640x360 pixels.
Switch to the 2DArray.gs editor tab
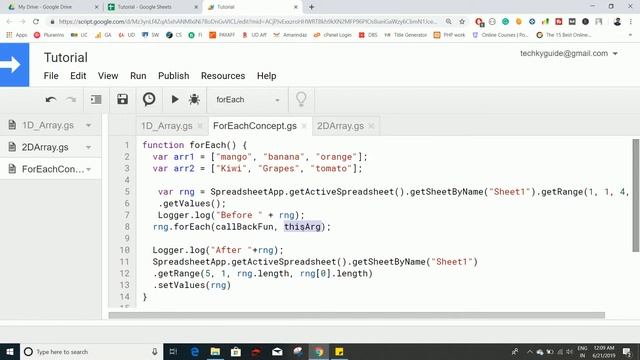tap(340, 126)
